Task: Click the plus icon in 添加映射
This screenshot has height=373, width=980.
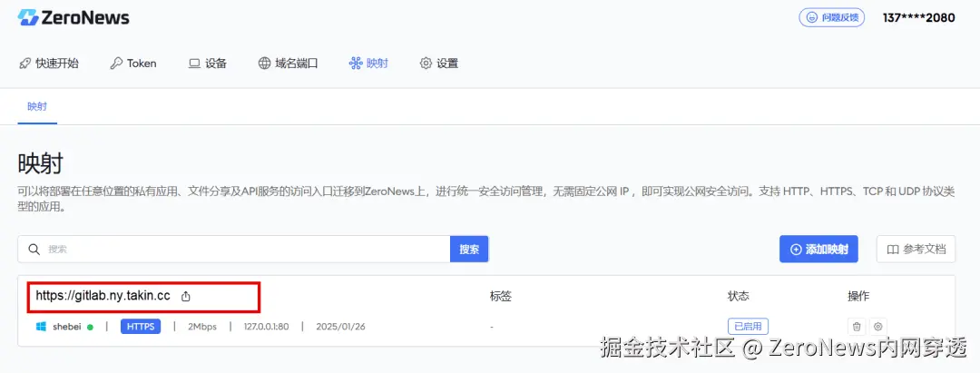Action: tap(797, 250)
